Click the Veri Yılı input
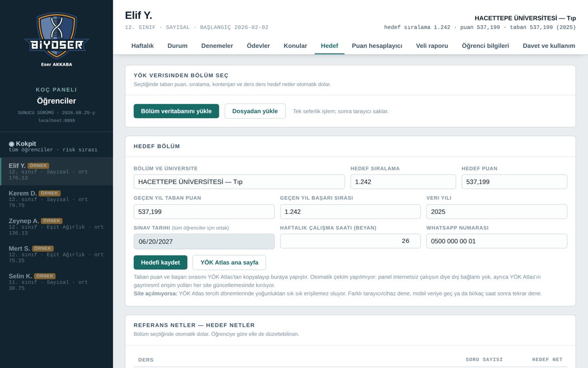Viewport: 588px width, 368px height. 497,212
